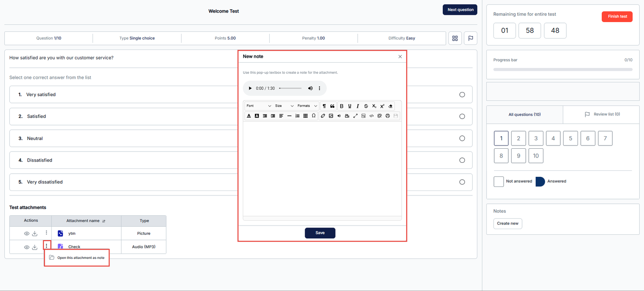The height and width of the screenshot is (291, 644).
Task: Apply subscript formatting
Action: (374, 106)
